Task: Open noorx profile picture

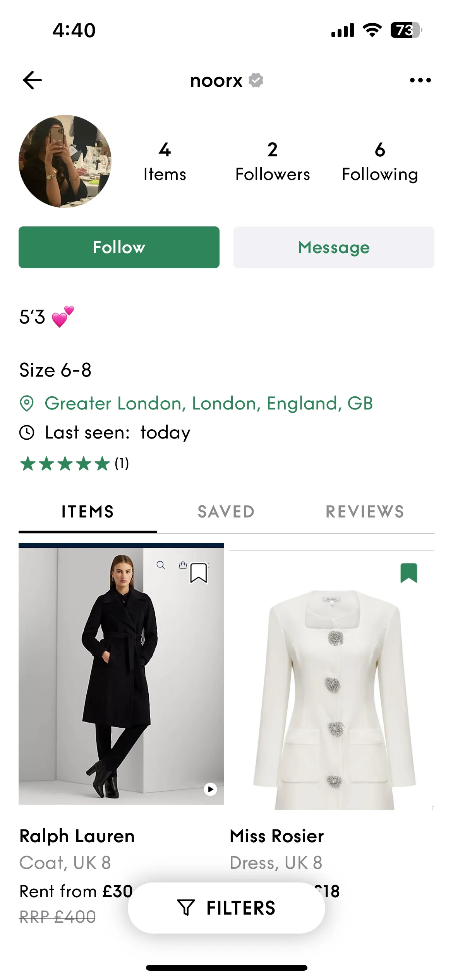Action: point(65,161)
